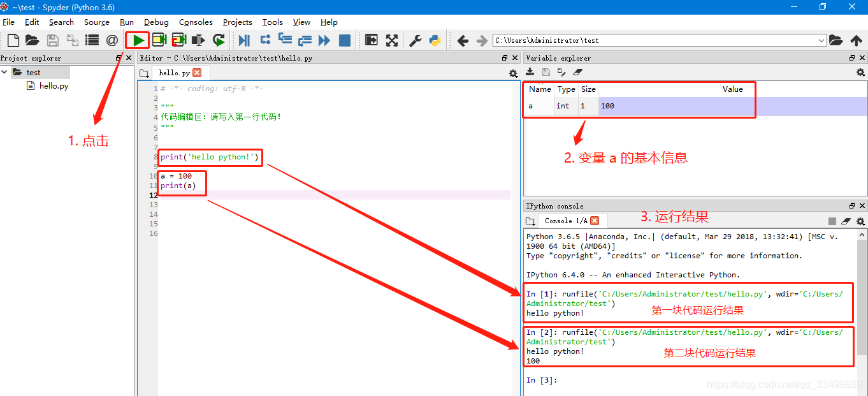Image resolution: width=868 pixels, height=396 pixels.
Task: Browse tabs in the Editor pane
Action: [144, 73]
